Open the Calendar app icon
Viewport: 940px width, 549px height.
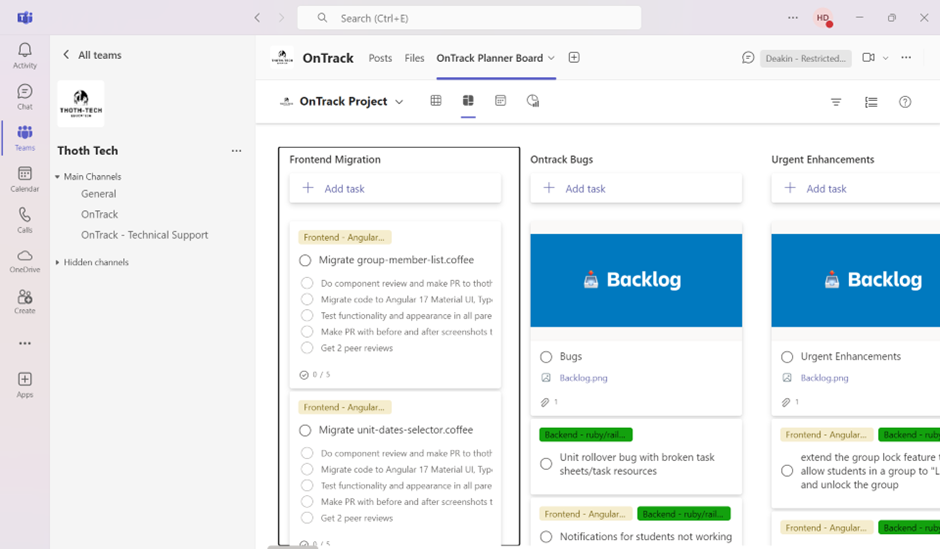[25, 179]
